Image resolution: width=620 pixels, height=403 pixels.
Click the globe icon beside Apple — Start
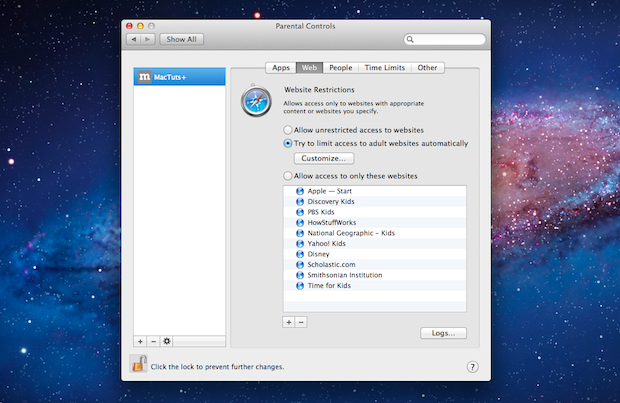tap(300, 191)
